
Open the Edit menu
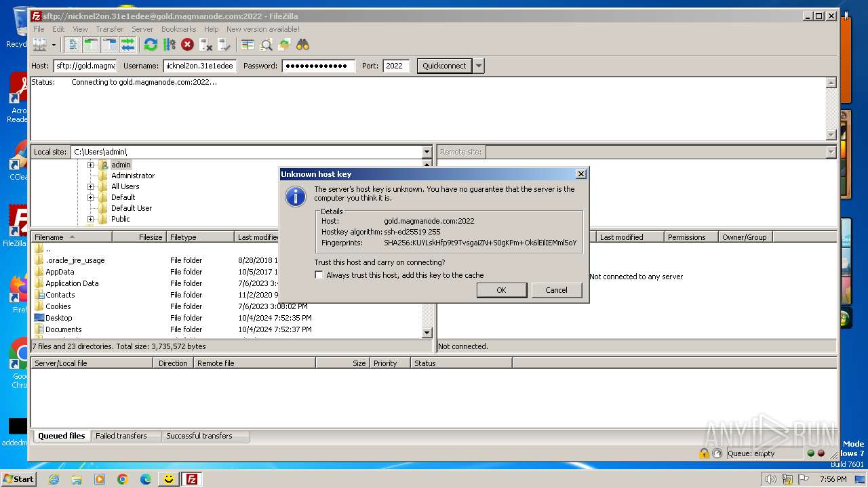(x=58, y=29)
